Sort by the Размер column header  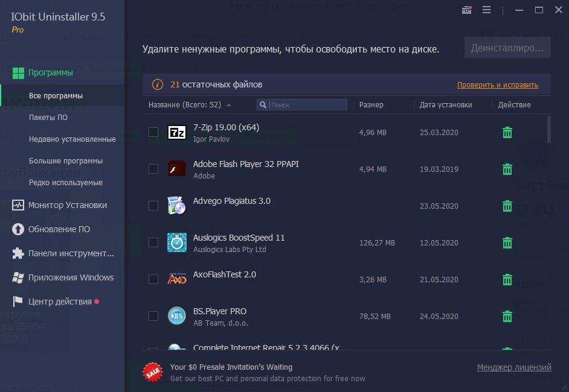371,105
